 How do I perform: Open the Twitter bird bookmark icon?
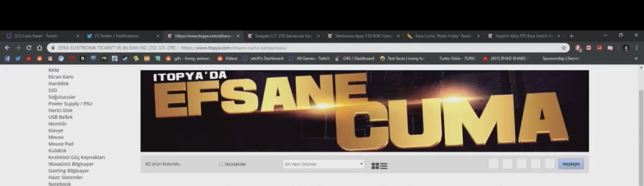pos(18,58)
